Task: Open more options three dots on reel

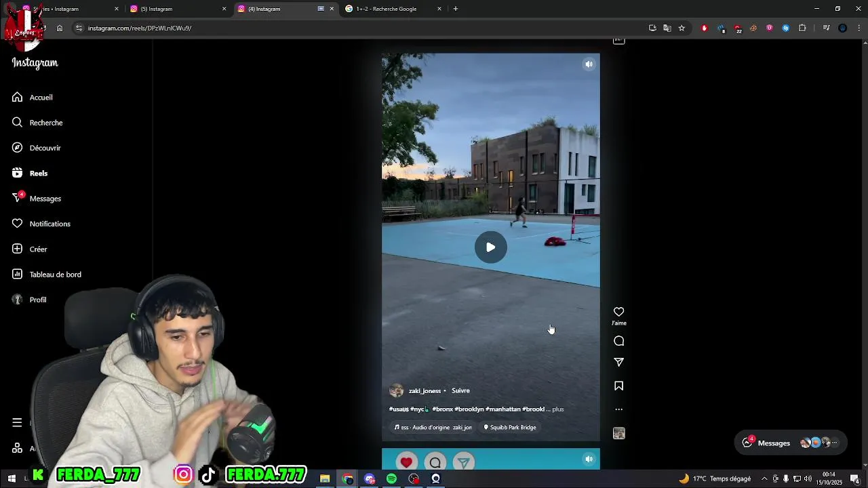Action: pos(618,409)
